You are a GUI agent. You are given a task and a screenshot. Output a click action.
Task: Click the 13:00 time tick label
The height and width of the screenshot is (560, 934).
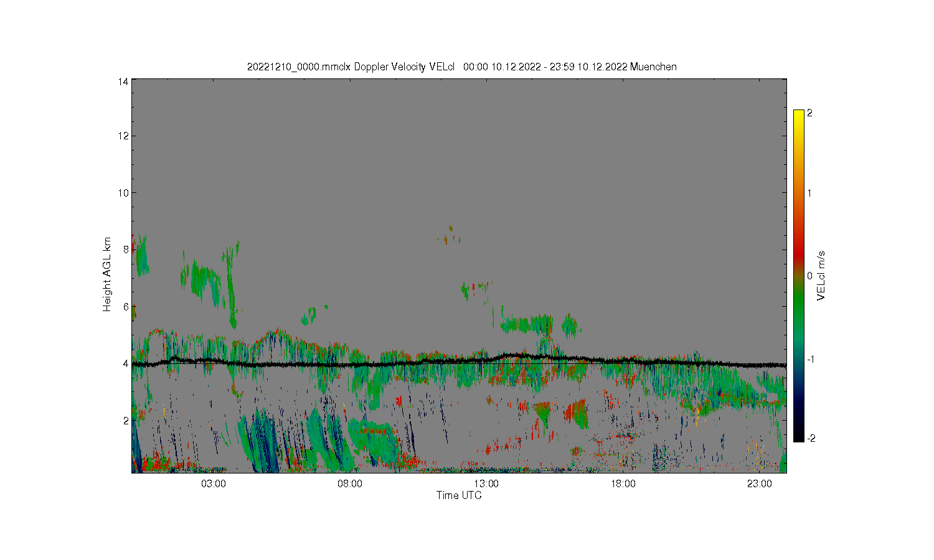486,484
